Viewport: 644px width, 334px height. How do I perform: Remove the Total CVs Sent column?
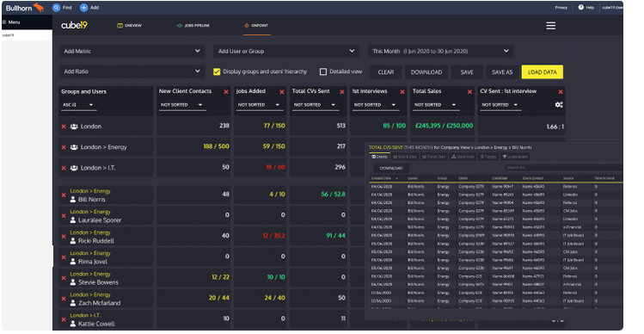[x=341, y=92]
